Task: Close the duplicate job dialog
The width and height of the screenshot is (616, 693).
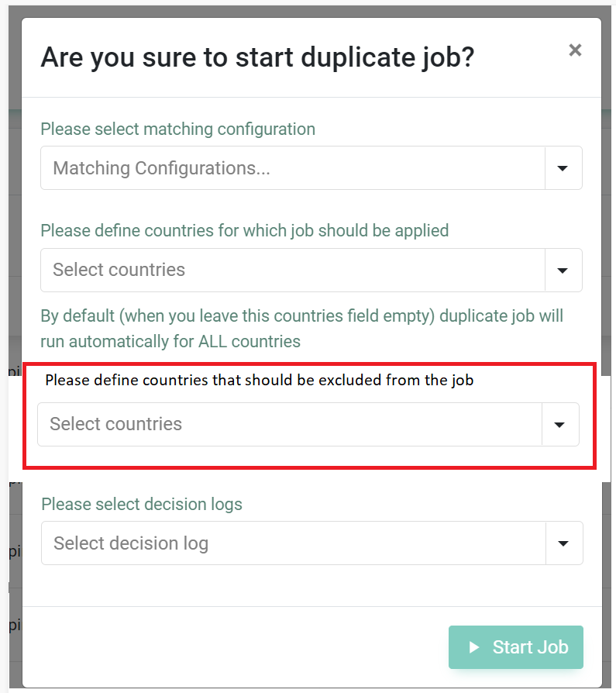Action: tap(575, 50)
